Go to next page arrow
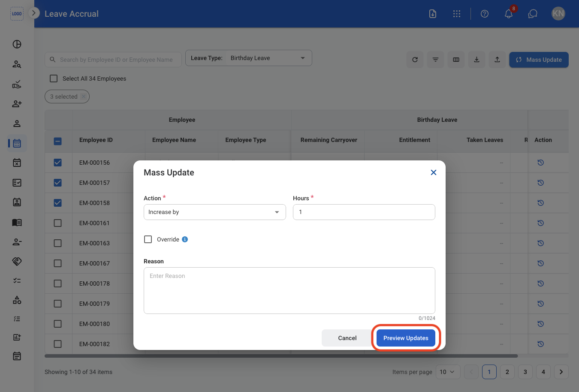Screen dimensions: 579x392 pos(561,372)
